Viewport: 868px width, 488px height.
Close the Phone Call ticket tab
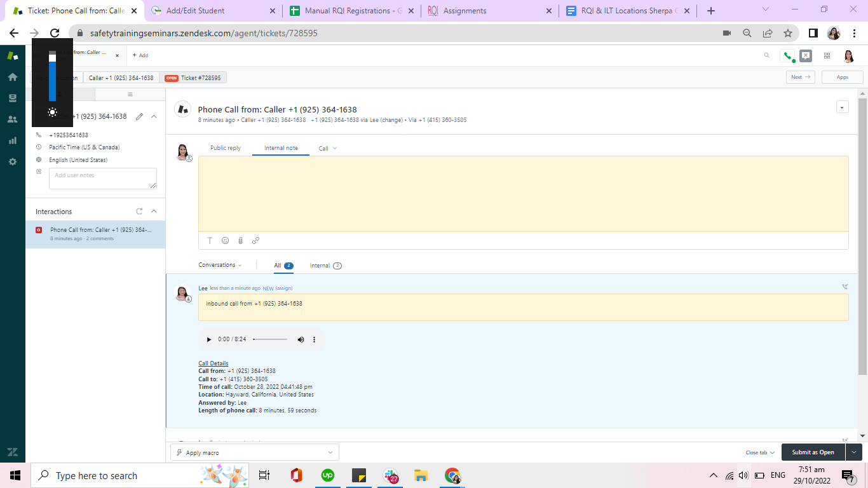[x=117, y=55]
